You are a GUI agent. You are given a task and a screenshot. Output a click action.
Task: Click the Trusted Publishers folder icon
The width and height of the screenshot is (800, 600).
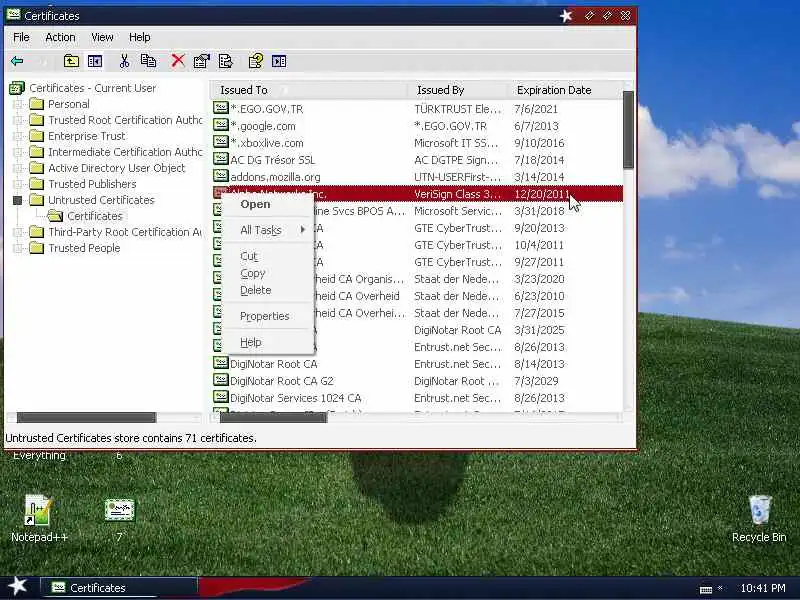(36, 184)
